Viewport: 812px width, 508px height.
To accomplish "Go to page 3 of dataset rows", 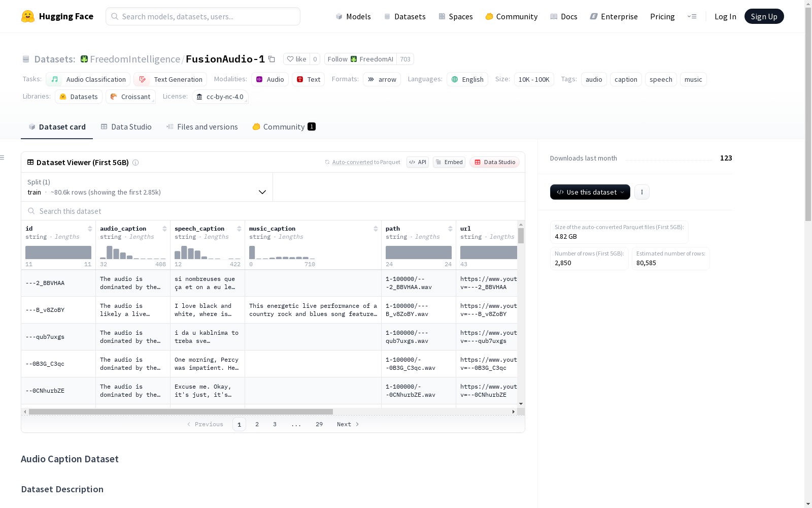I will pos(275,424).
